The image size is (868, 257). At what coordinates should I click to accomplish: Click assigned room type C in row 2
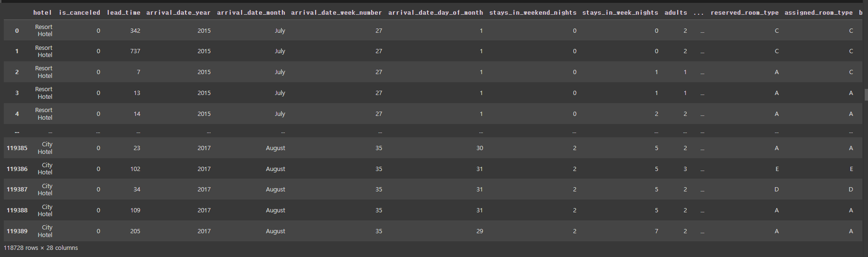pos(851,72)
